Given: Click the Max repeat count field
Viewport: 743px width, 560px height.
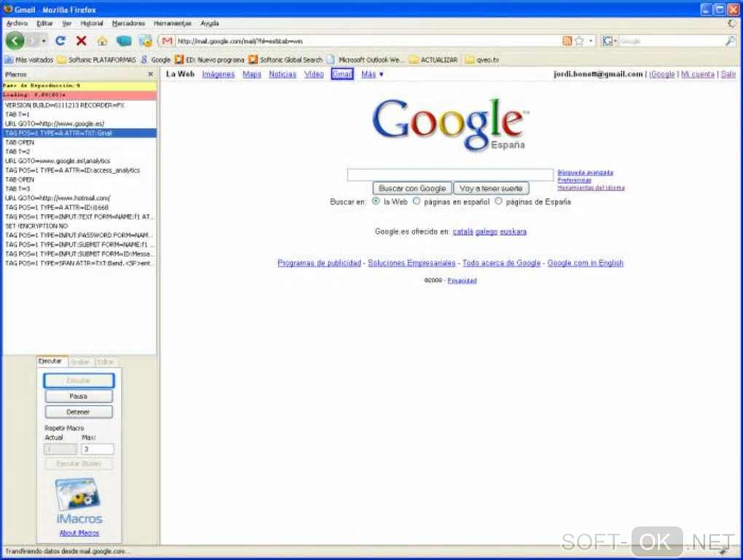Looking at the screenshot, I should pyautogui.click(x=98, y=449).
